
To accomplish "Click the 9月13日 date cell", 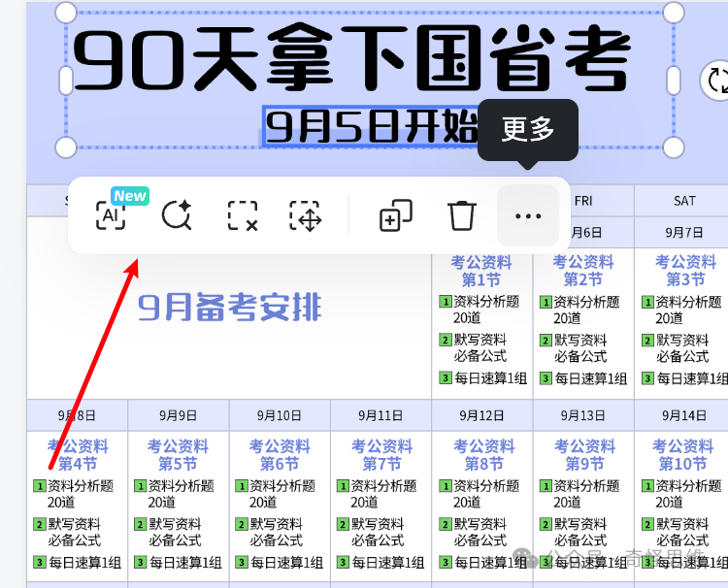I will coord(582,415).
